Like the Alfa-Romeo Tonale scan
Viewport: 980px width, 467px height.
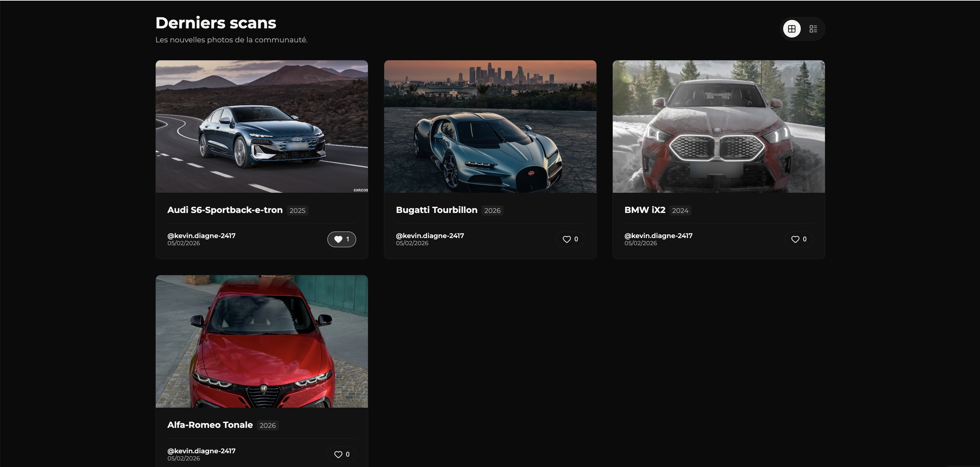coord(342,455)
